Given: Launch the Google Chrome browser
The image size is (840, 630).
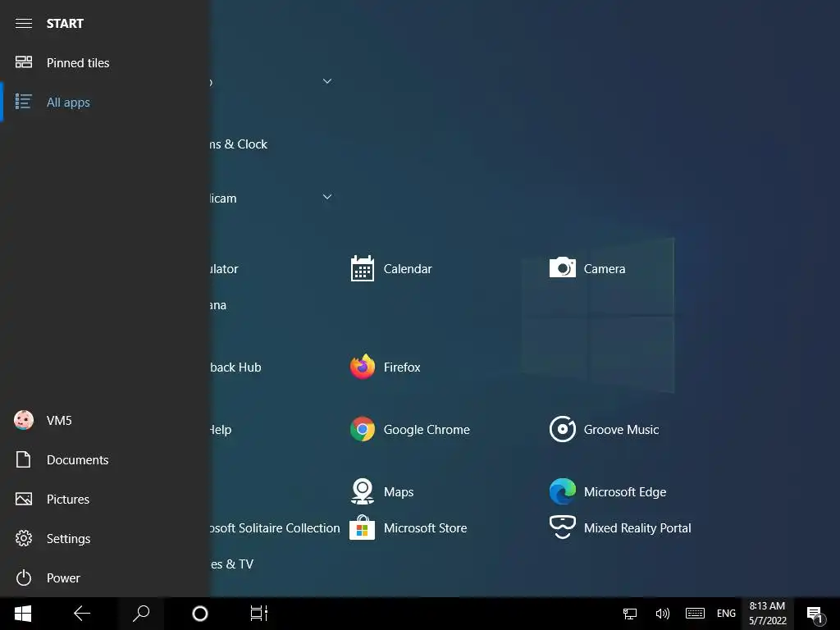Looking at the screenshot, I should tap(410, 430).
